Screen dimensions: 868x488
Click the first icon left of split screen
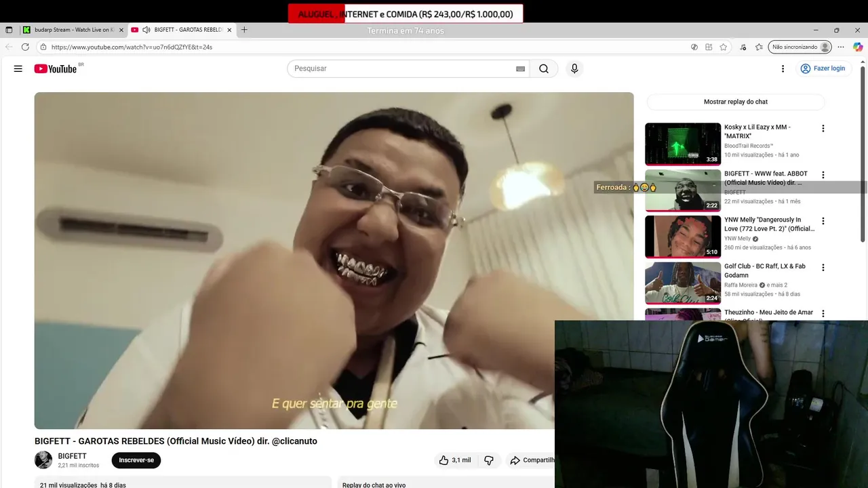click(x=694, y=47)
